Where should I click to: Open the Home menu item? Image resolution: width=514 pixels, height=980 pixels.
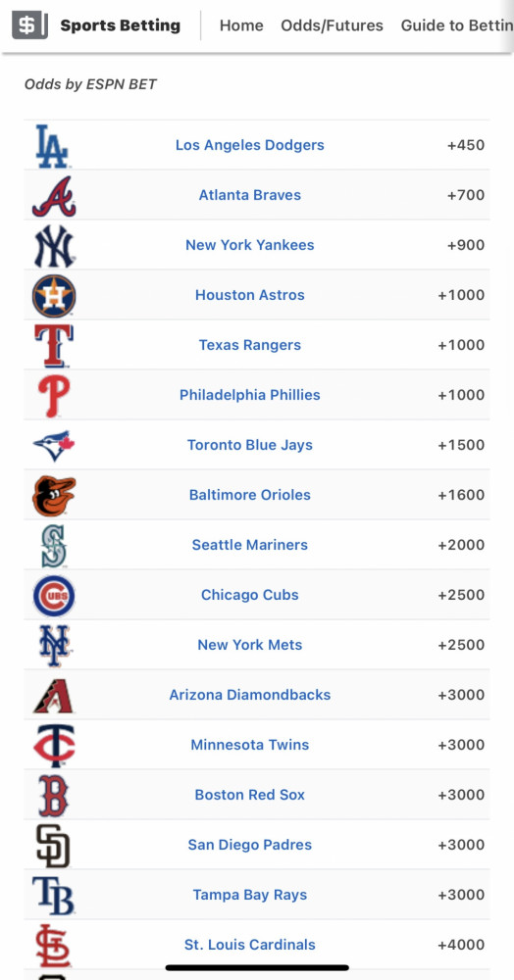(x=241, y=25)
